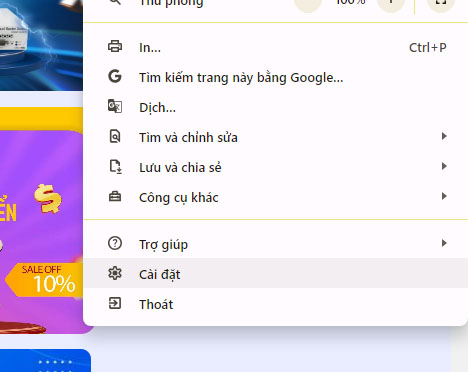The image size is (468, 372).
Task: Click the gold dollar sign on purple banner
Action: coord(48,198)
